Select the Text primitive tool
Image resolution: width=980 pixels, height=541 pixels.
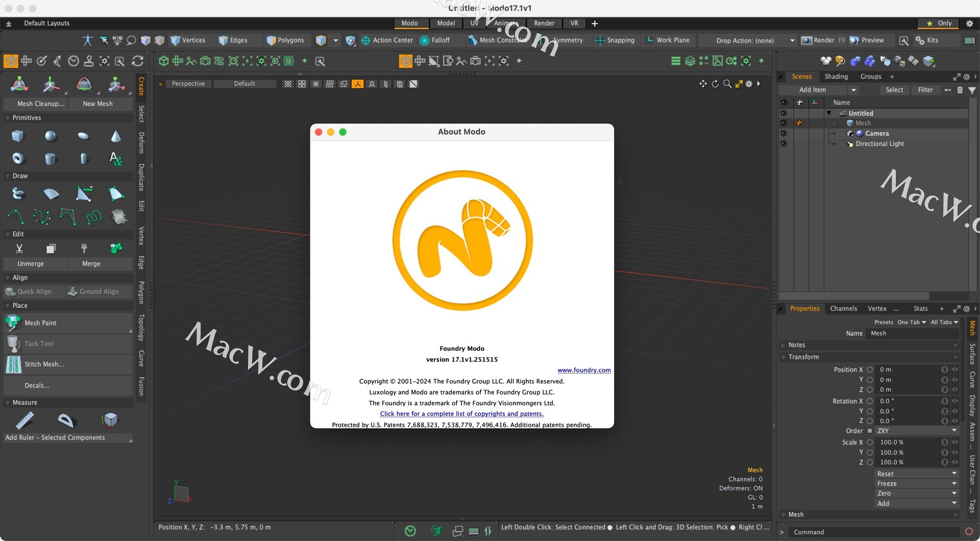[x=116, y=159]
